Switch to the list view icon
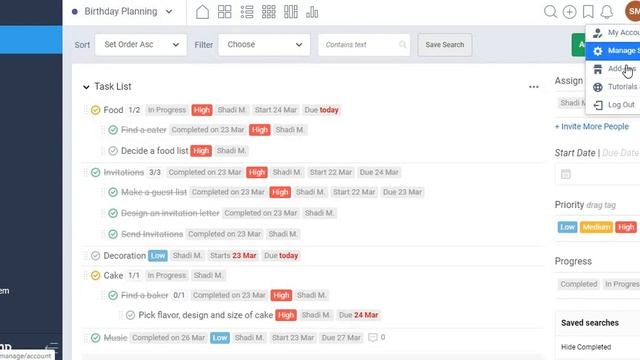 tap(247, 12)
